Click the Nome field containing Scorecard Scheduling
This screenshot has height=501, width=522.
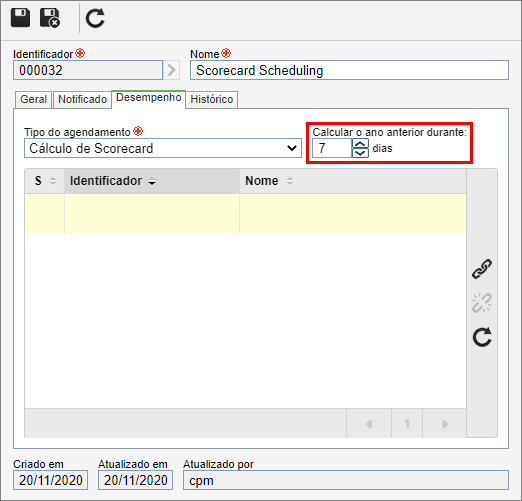[349, 70]
